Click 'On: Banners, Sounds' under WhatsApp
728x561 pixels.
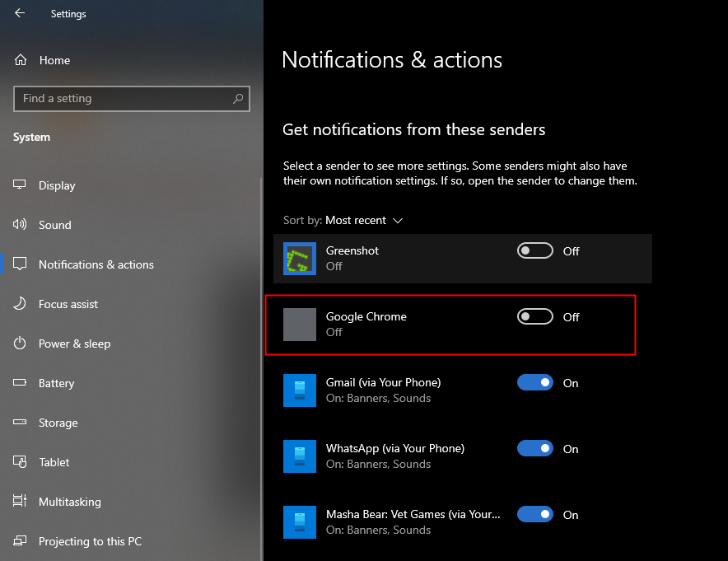tap(378, 464)
